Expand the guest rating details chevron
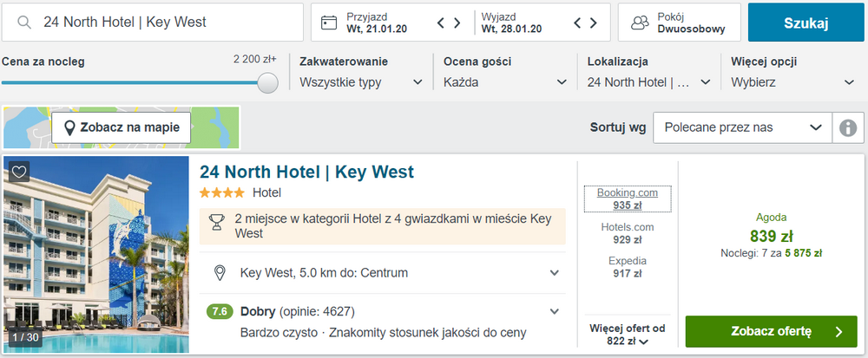 [x=554, y=311]
